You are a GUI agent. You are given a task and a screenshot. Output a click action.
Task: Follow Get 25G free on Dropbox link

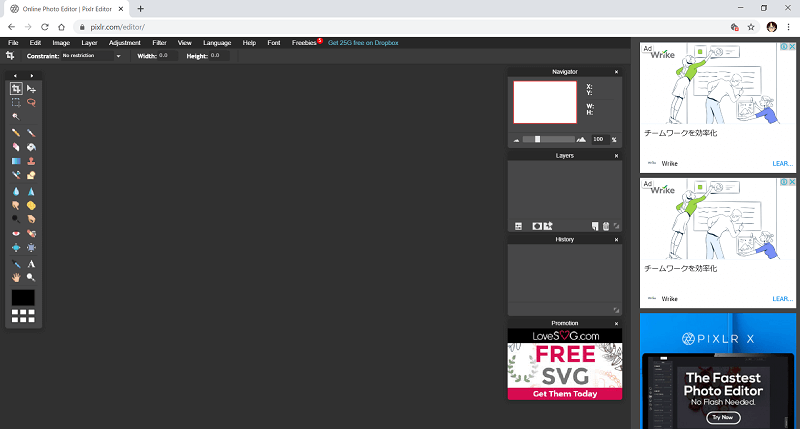tap(363, 43)
